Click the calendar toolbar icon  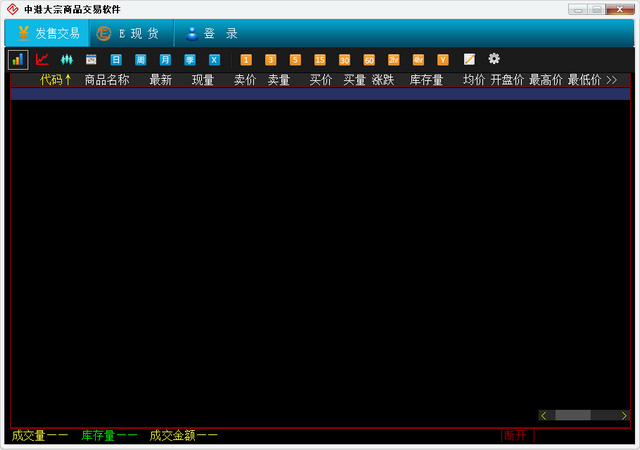[x=91, y=60]
